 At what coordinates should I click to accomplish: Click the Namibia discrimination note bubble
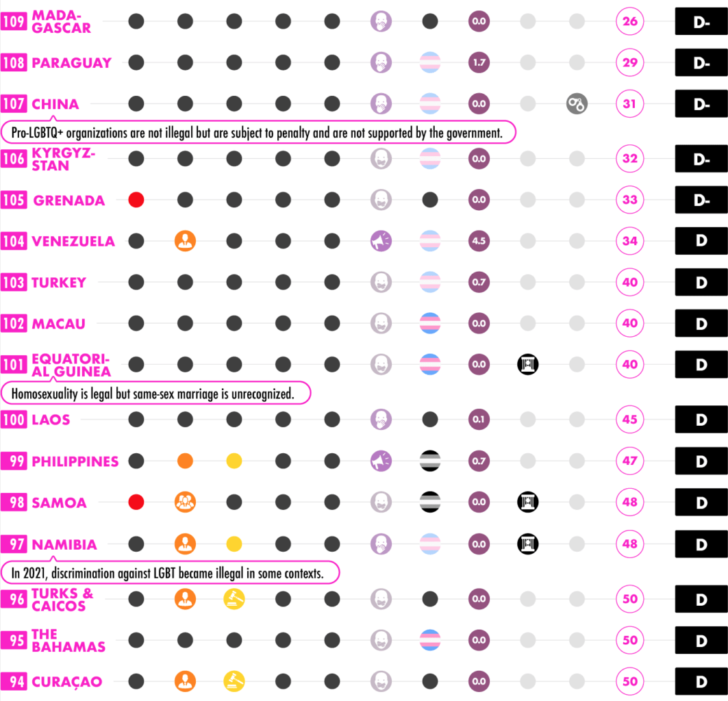[x=170, y=573]
